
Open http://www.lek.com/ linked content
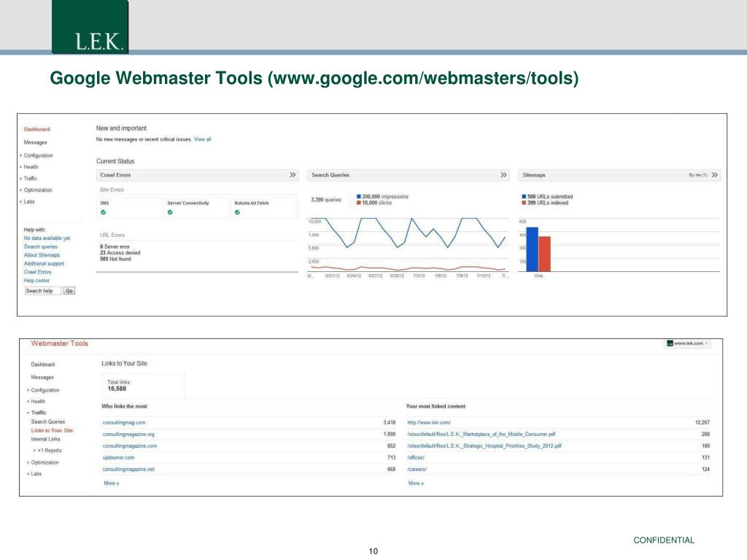point(429,423)
